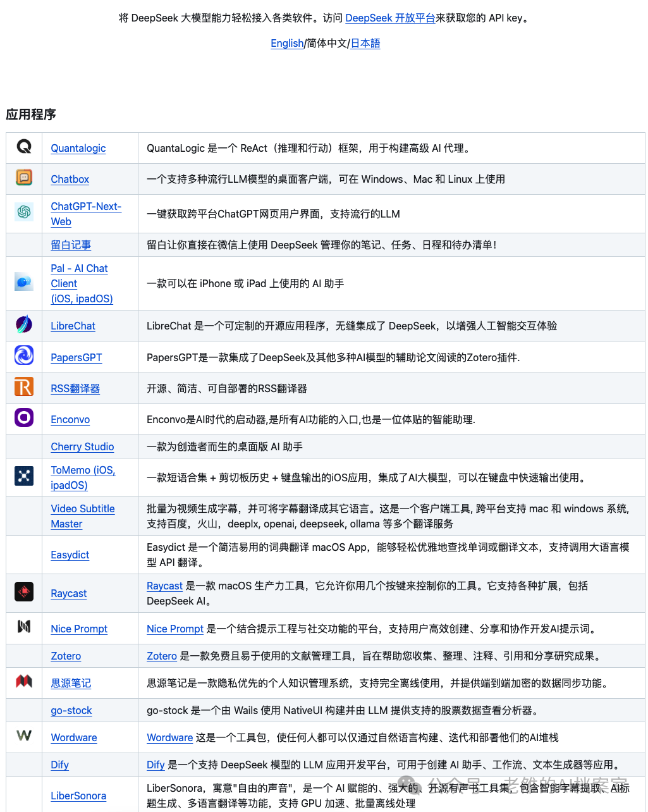Open the RSS翻译器 link

tap(75, 388)
